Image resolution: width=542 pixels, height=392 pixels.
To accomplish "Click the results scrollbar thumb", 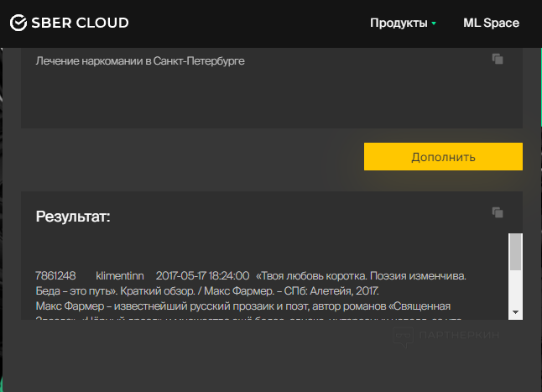I will pyautogui.click(x=515, y=251).
